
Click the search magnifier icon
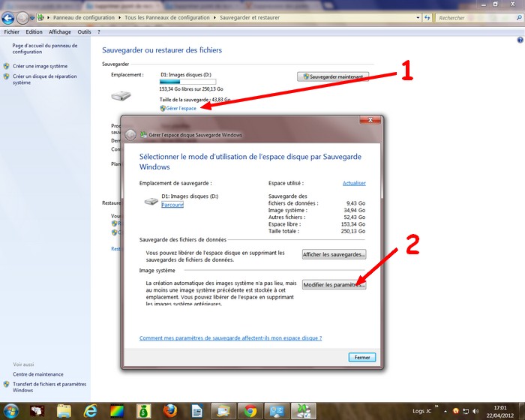pyautogui.click(x=519, y=17)
